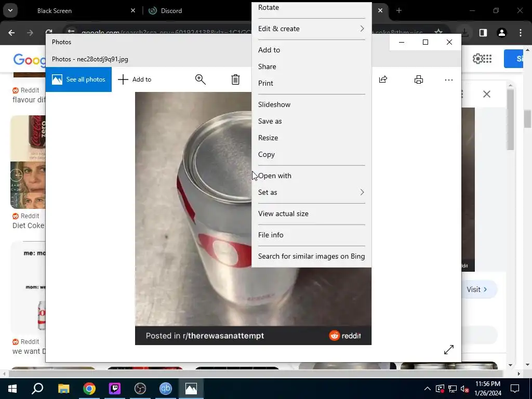Click the network tray icon
Screen dimensions: 532x399
click(453, 389)
